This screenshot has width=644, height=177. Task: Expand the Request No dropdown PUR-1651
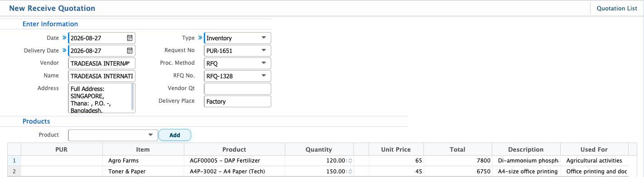tap(264, 51)
